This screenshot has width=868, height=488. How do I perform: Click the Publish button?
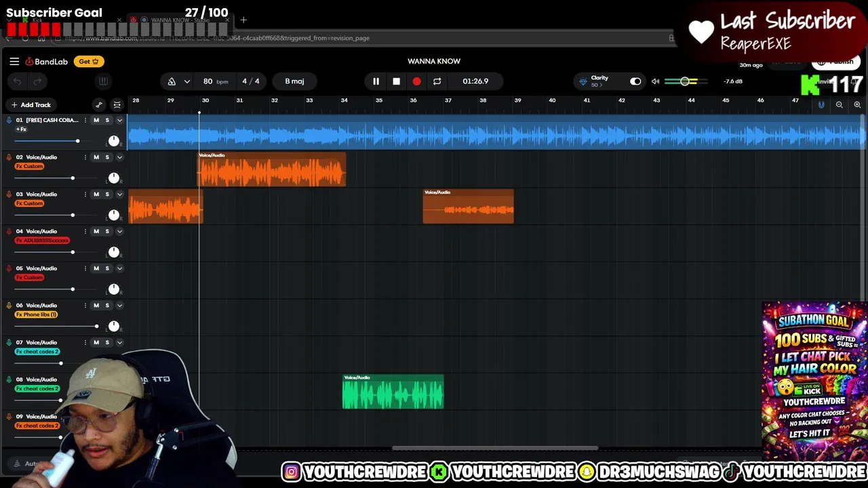[x=835, y=62]
